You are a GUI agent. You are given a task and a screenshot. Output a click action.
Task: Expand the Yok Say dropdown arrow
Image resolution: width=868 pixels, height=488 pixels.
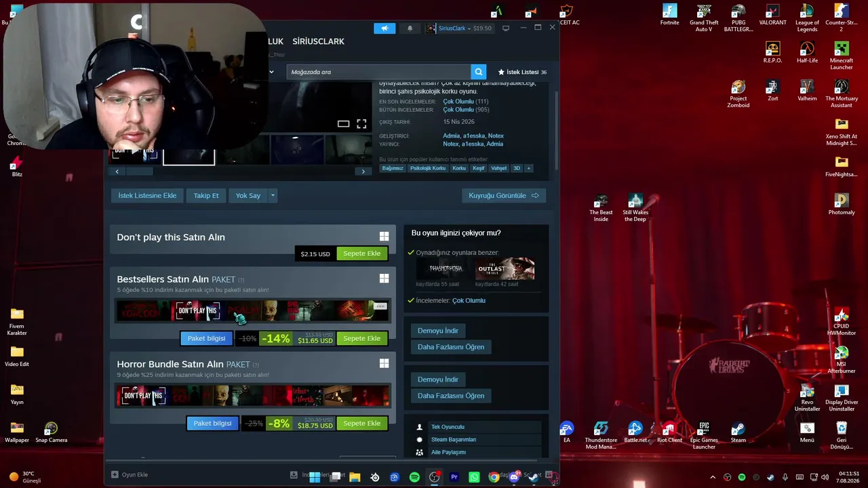click(x=273, y=195)
